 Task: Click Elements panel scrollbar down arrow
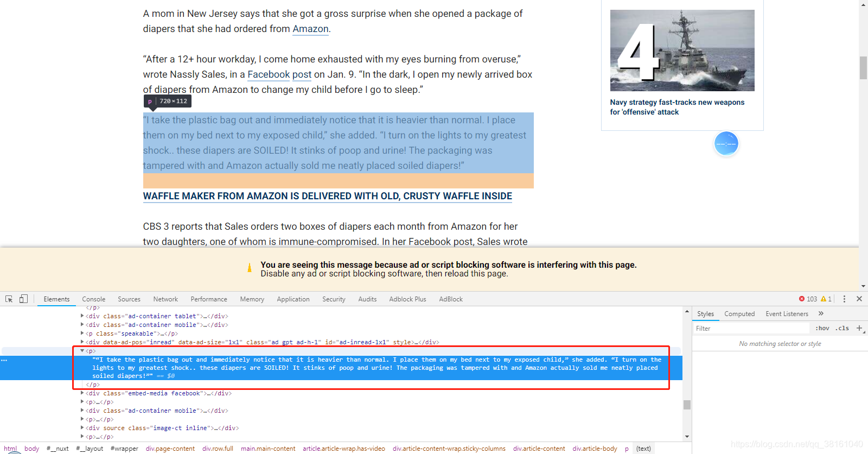coord(687,436)
